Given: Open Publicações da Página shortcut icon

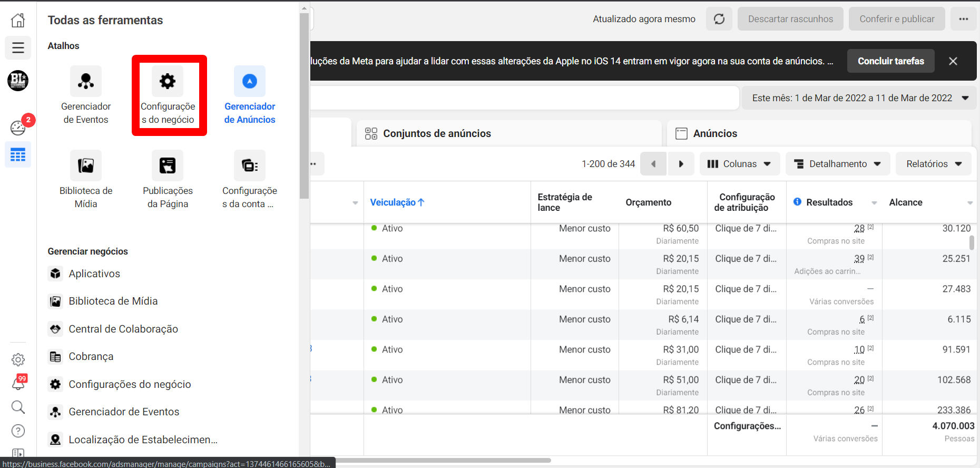Looking at the screenshot, I should (x=168, y=165).
